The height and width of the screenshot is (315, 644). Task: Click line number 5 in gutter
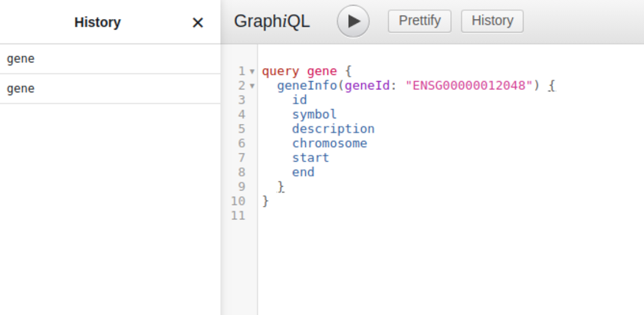click(x=242, y=129)
